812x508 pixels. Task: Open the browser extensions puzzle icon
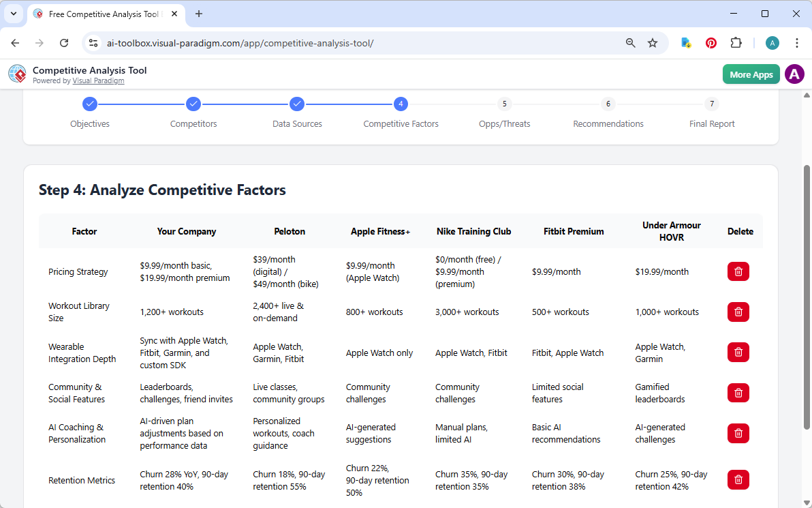coord(736,42)
